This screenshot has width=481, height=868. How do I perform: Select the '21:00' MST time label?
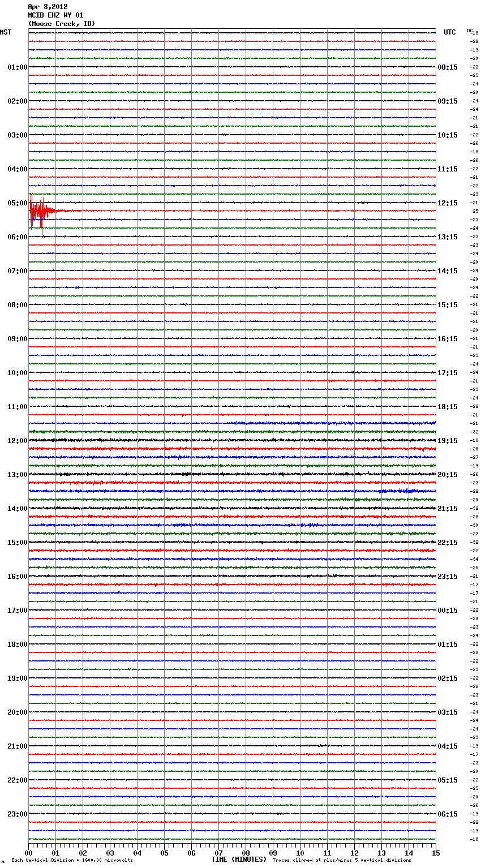[x=18, y=746]
